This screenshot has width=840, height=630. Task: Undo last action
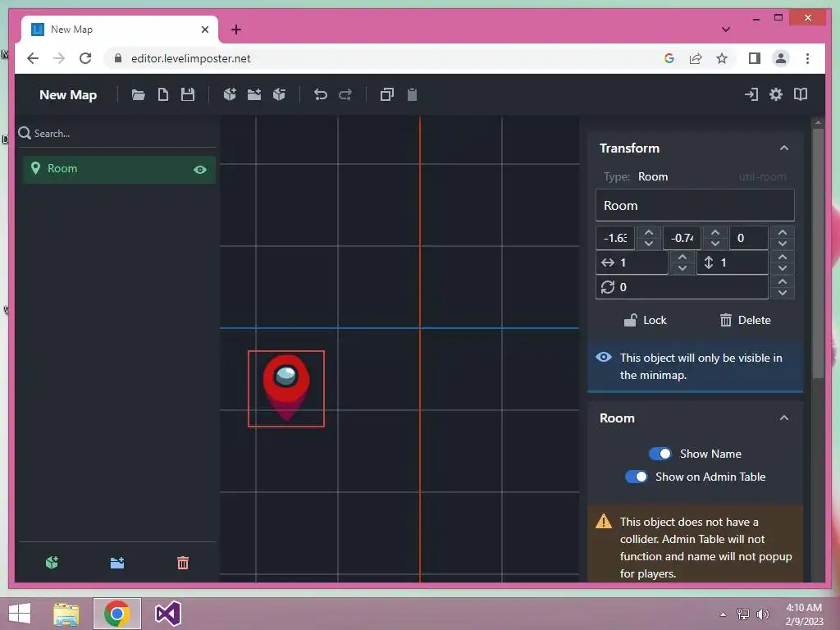pyautogui.click(x=321, y=95)
